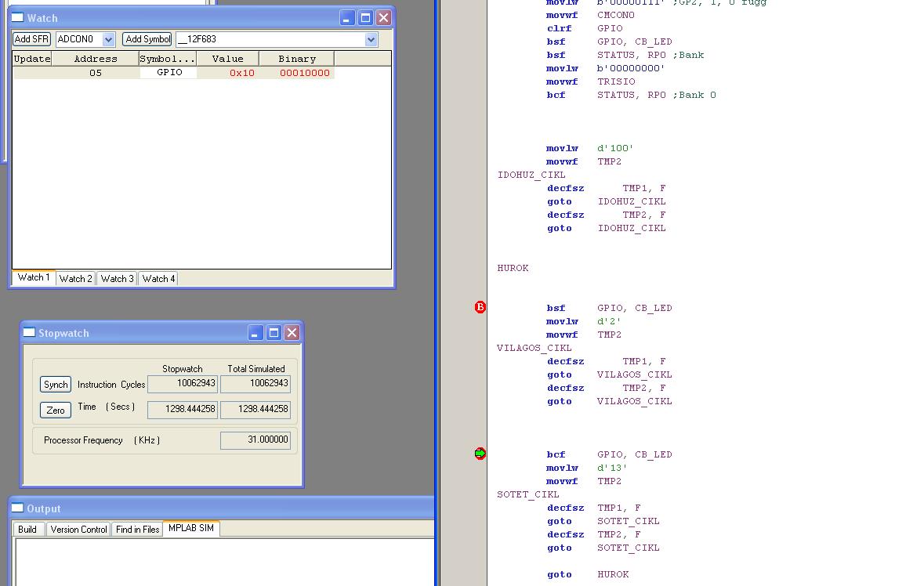Click the "movlw d'13'" code line
This screenshot has width=924, height=586.
[x=586, y=468]
